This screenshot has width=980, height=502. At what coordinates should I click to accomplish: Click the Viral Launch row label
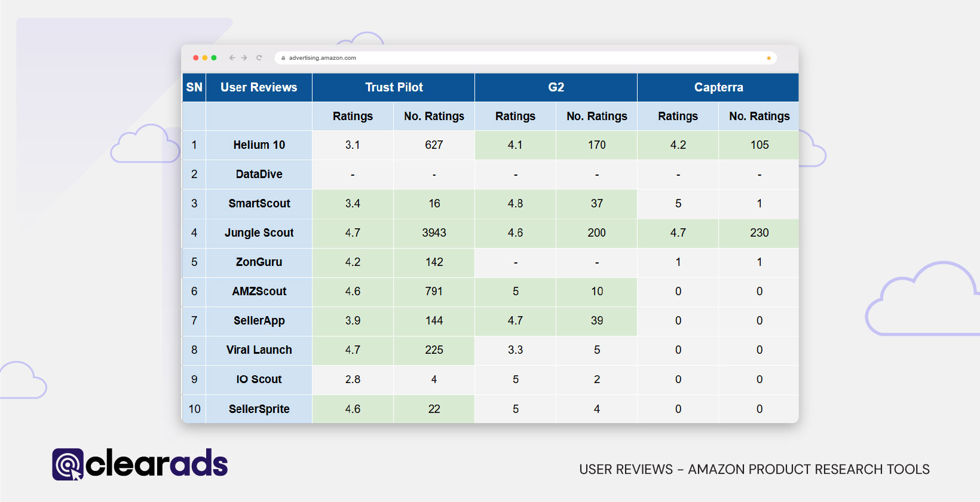click(x=259, y=350)
